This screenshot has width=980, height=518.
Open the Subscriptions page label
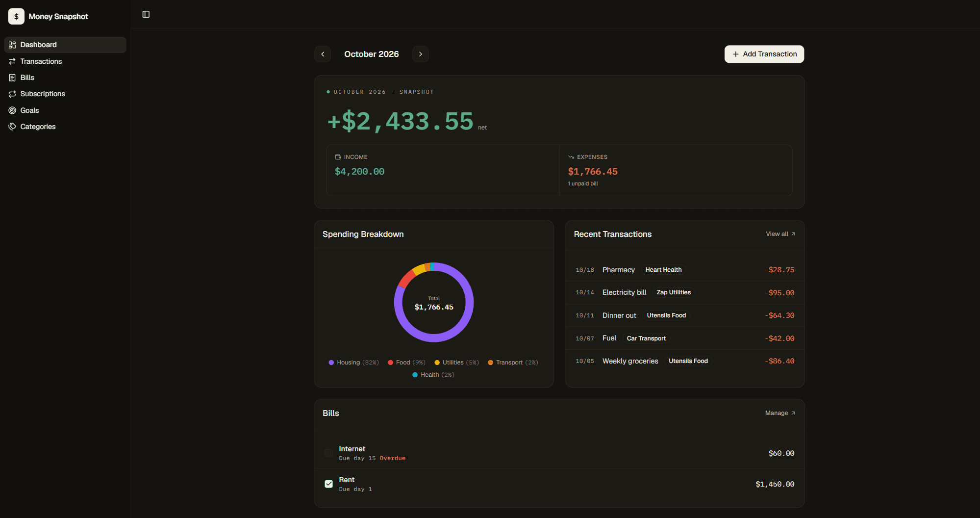43,94
